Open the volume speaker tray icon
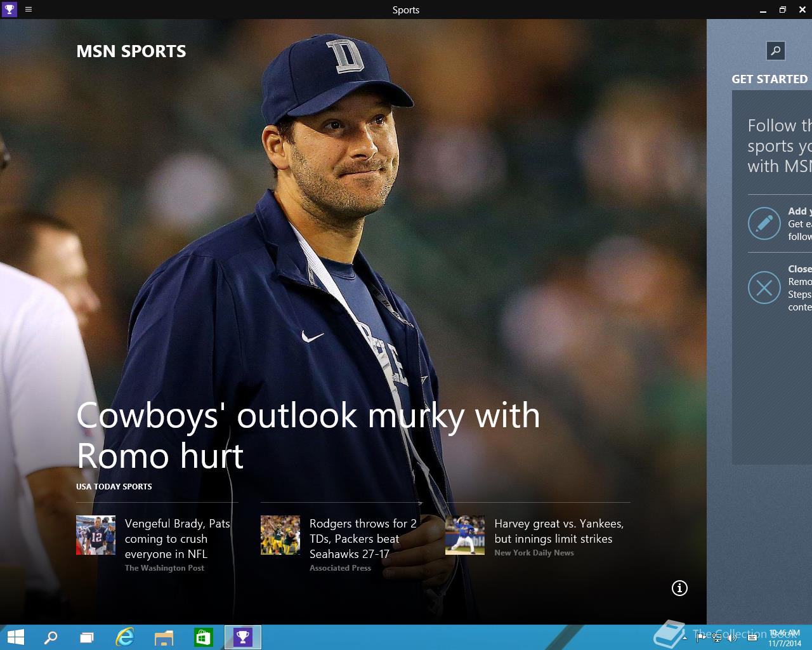The image size is (812, 650). pyautogui.click(x=731, y=638)
